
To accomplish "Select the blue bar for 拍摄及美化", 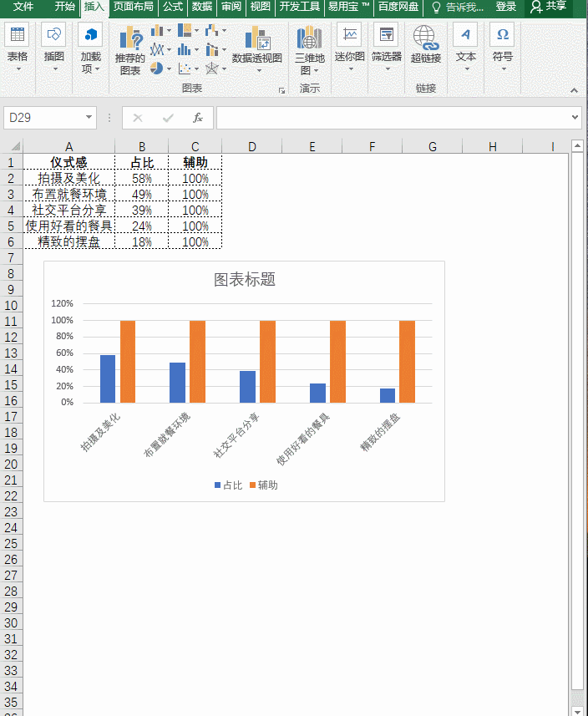I will click(x=108, y=379).
